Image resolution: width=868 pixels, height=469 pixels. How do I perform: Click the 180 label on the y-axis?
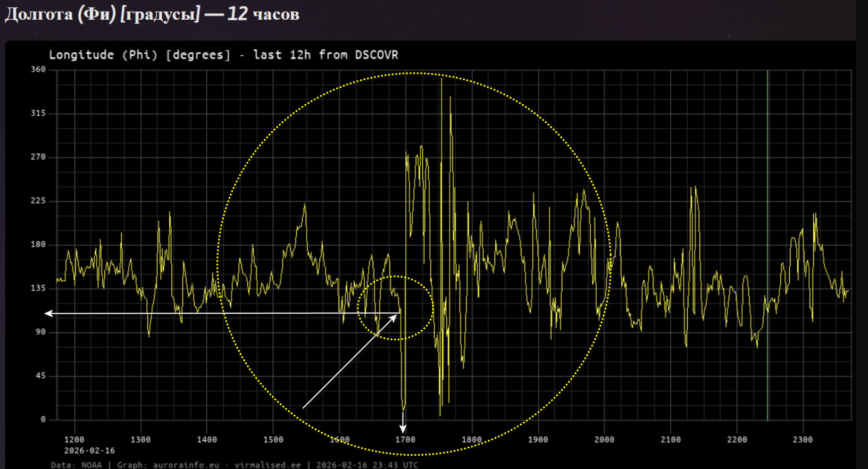point(38,245)
